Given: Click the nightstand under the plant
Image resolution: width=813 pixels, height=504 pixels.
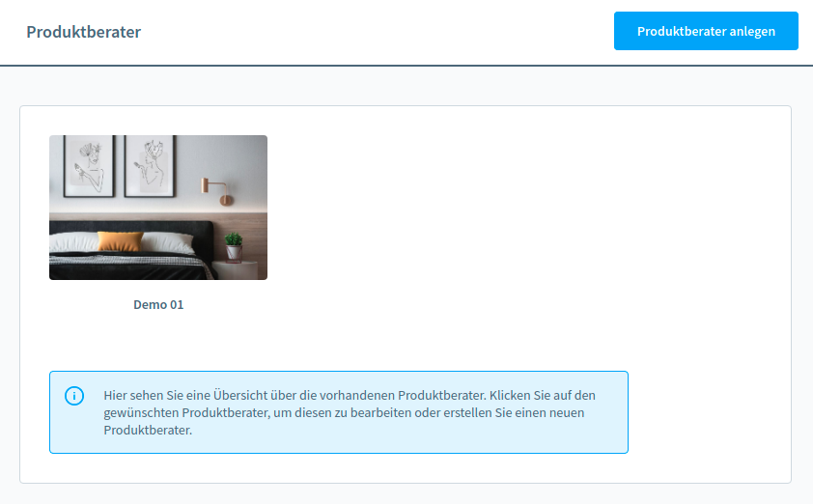Looking at the screenshot, I should click(x=238, y=269).
